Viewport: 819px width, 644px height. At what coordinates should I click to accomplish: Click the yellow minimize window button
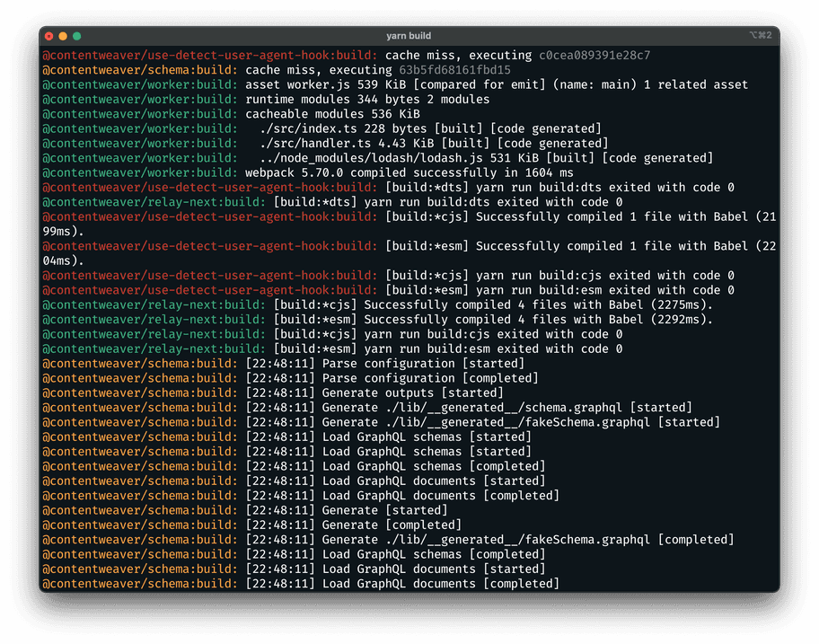pos(63,36)
